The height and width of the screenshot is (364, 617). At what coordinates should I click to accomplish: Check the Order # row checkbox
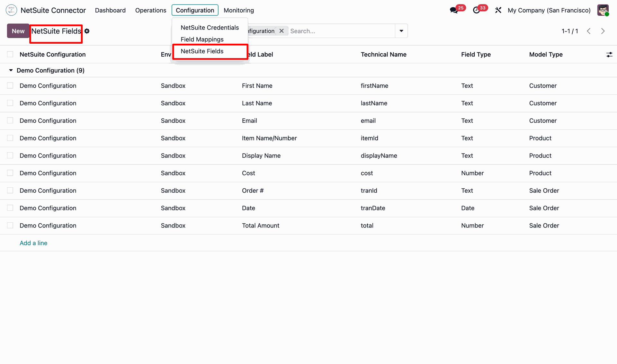[10, 191]
